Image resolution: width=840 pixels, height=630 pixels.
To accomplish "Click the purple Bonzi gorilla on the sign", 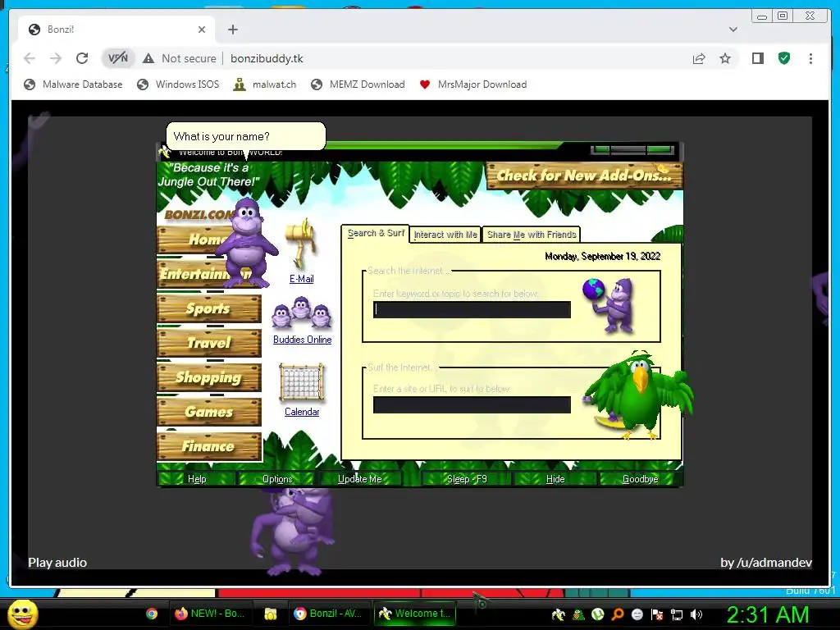I will pyautogui.click(x=246, y=242).
